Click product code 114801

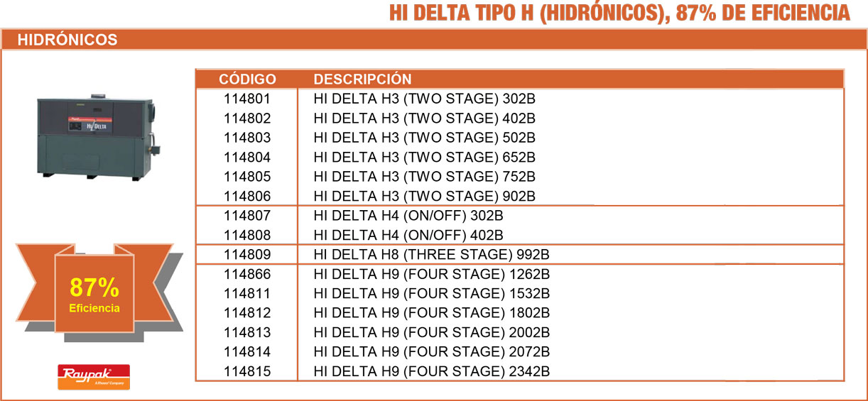247,99
